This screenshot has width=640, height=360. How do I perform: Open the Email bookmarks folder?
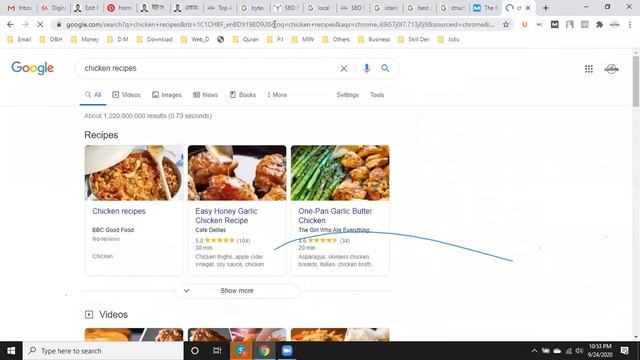[19, 40]
